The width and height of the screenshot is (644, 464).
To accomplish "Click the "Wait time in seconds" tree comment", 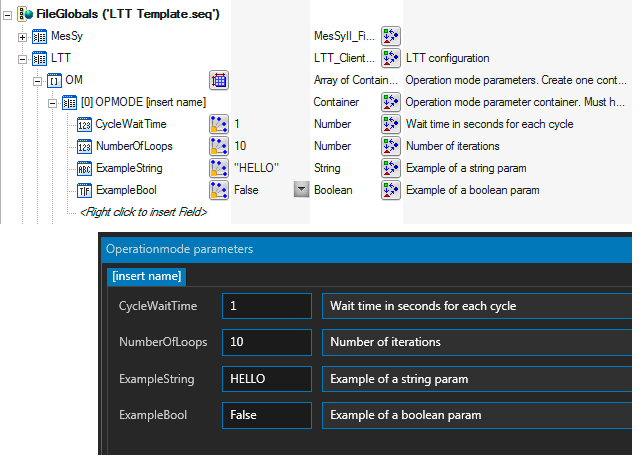I will (490, 124).
